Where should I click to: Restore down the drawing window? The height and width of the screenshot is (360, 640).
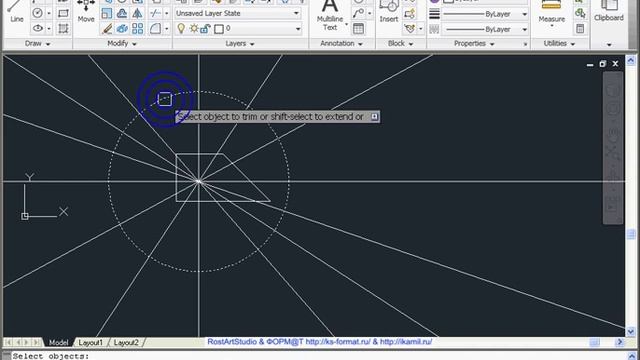coord(602,64)
